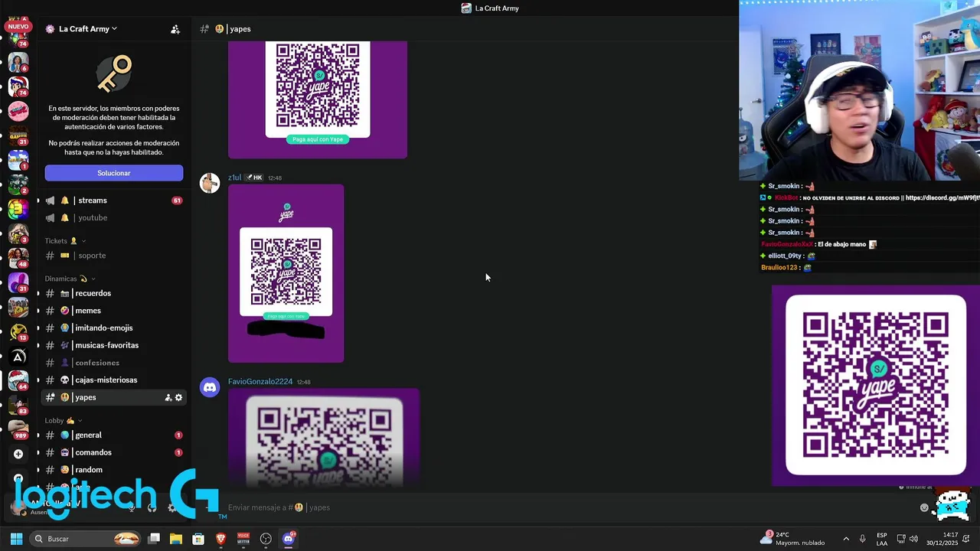Viewport: 980px width, 551px height.
Task: Open Microsoft Store from the taskbar
Action: click(x=198, y=539)
